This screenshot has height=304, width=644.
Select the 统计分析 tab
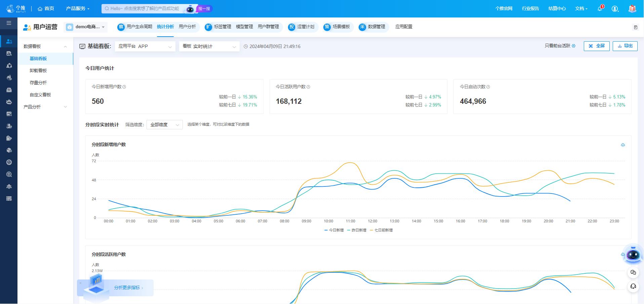(165, 27)
